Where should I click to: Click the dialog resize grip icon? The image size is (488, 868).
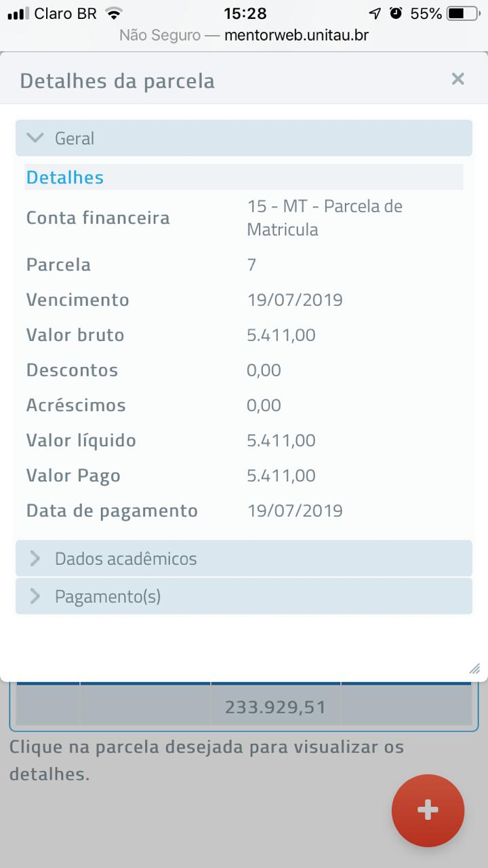click(x=474, y=669)
